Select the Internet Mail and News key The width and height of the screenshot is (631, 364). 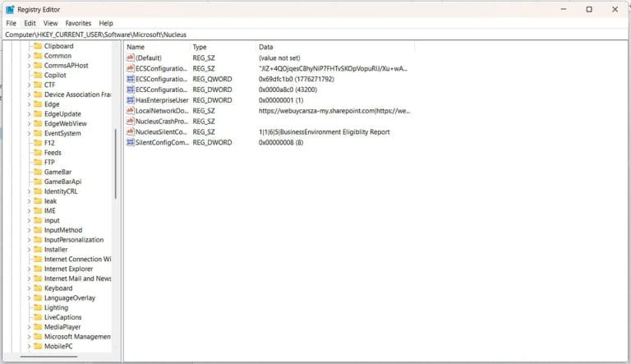pos(77,279)
